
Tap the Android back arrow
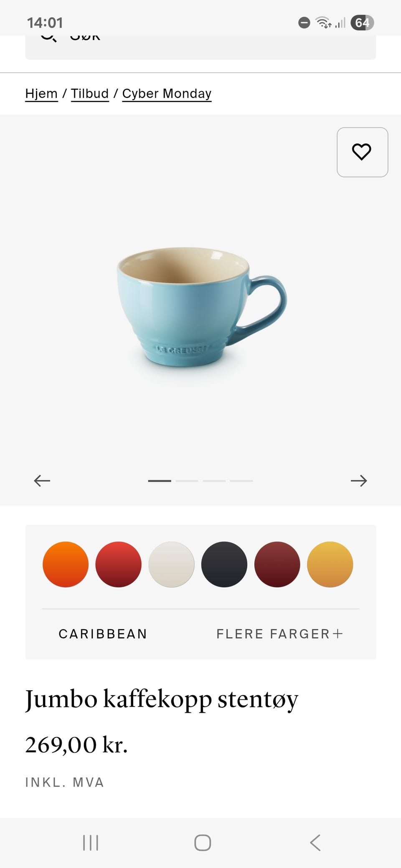coord(315,843)
